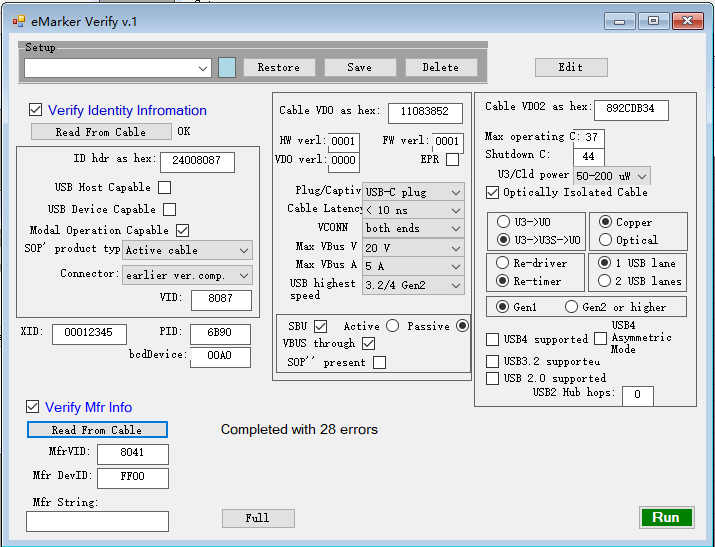Click the green Run button

tap(667, 517)
